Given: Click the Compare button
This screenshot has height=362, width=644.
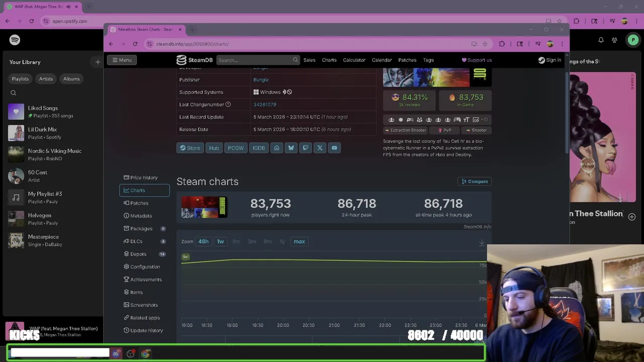Looking at the screenshot, I should pos(474,182).
